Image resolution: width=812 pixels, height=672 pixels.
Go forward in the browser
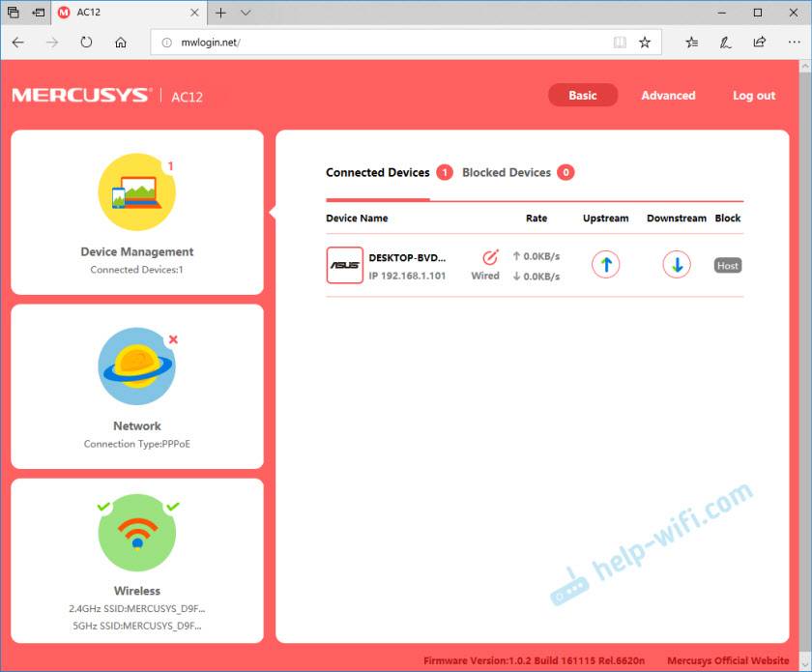pos(52,43)
